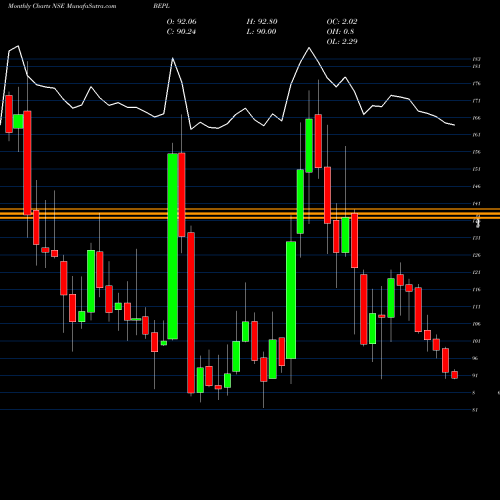Click the 106 price axis label
The height and width of the screenshot is (500, 500).
click(x=476, y=324)
